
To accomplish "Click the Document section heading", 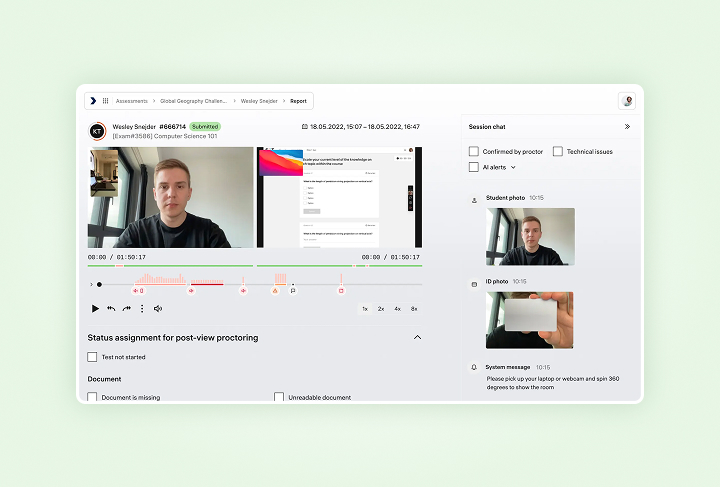I will pos(104,379).
